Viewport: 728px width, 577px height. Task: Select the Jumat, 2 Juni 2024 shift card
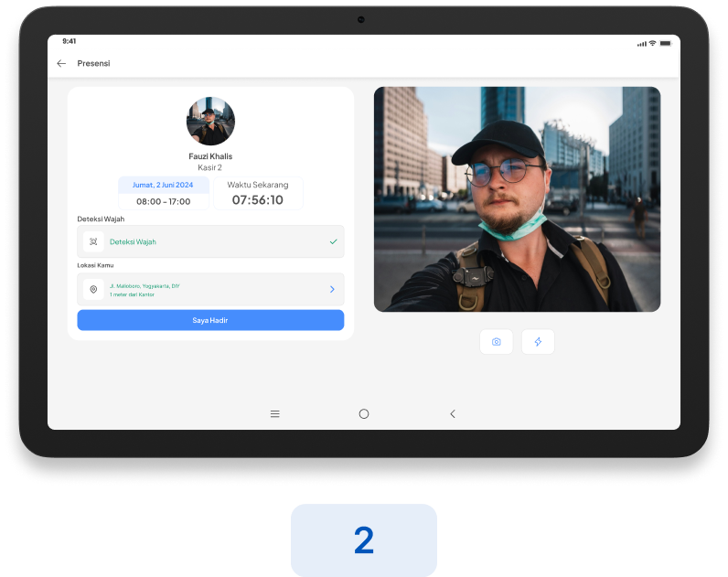click(x=164, y=193)
